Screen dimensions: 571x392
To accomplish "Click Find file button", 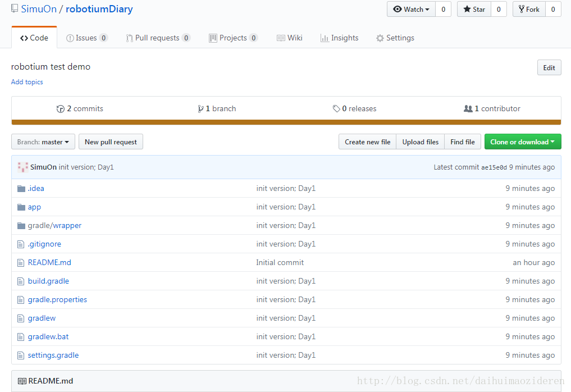I will [463, 142].
